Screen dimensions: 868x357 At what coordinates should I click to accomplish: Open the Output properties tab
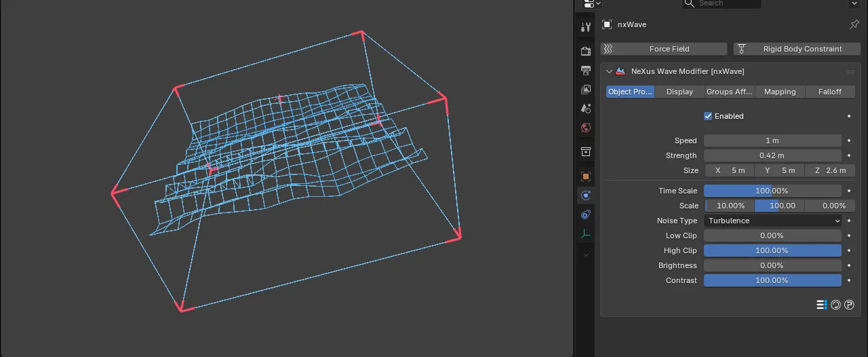click(x=586, y=70)
